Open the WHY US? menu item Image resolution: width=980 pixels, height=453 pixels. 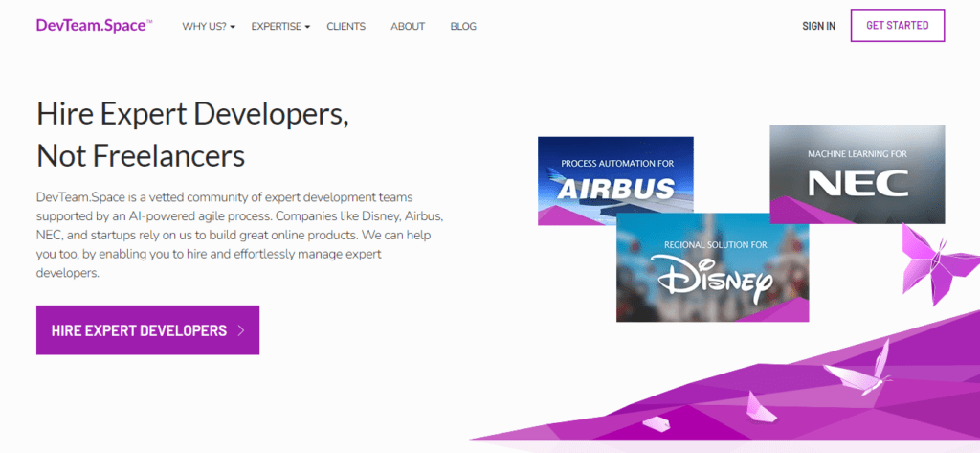[205, 26]
